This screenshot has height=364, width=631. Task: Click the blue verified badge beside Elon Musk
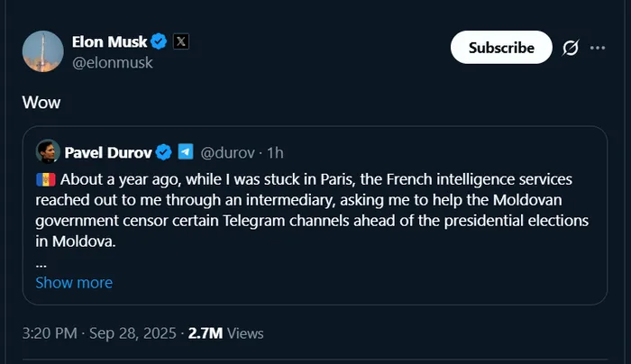point(159,41)
